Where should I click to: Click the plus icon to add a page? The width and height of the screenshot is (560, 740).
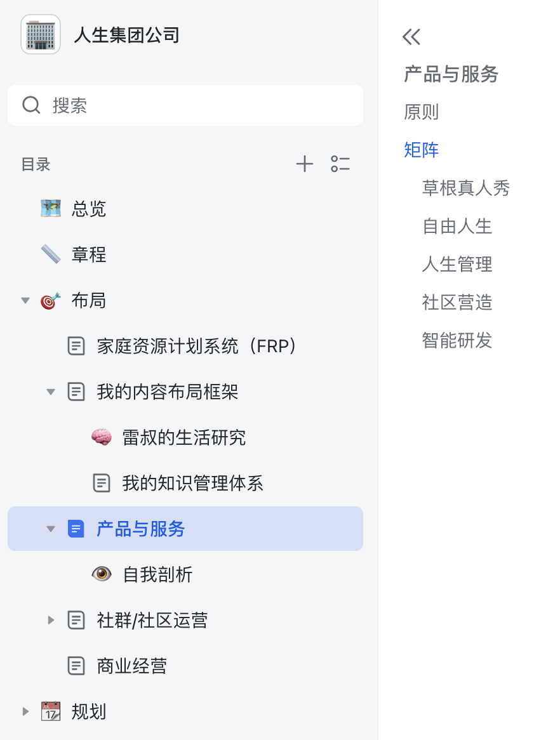point(305,164)
